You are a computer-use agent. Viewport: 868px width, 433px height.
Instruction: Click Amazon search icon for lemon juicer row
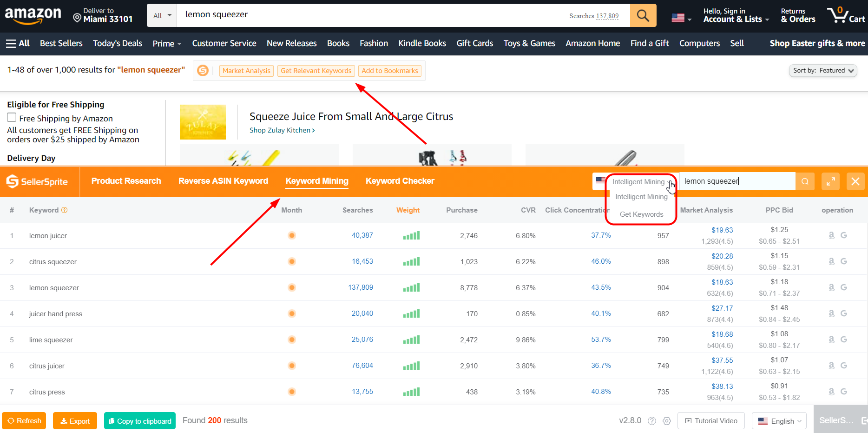pos(832,235)
